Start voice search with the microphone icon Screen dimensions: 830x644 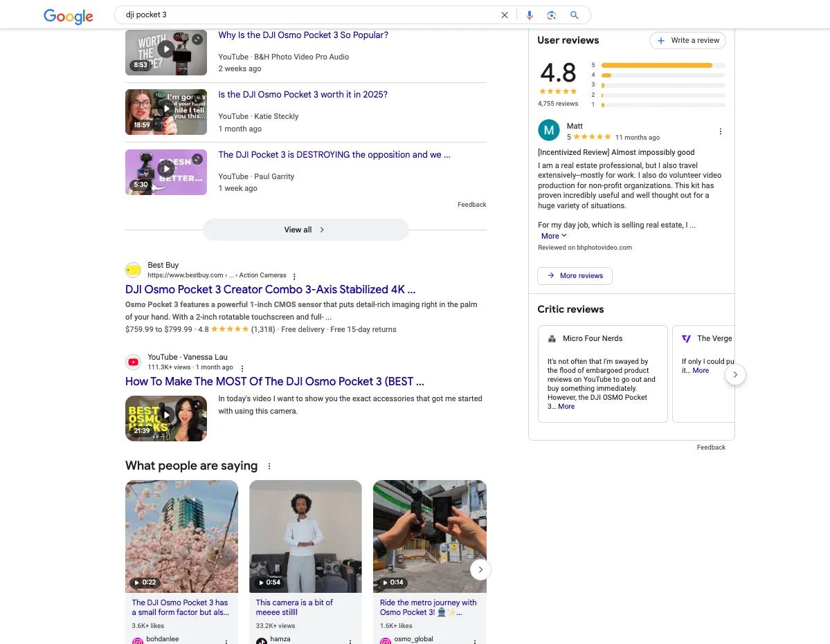(530, 15)
